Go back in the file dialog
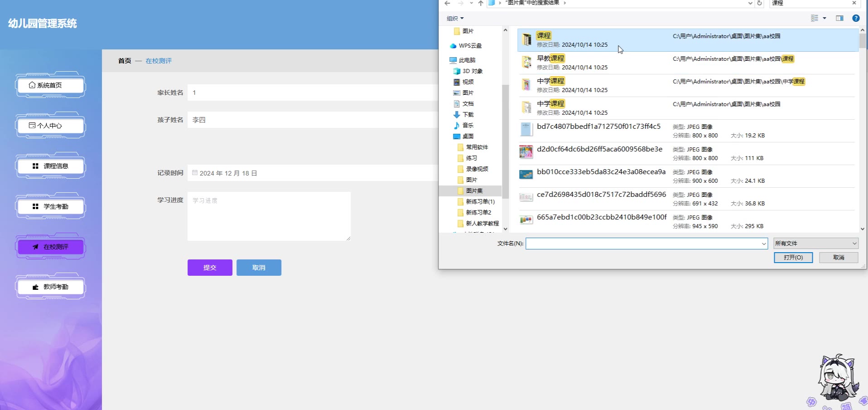Viewport: 868px width, 410px height. pyautogui.click(x=447, y=3)
